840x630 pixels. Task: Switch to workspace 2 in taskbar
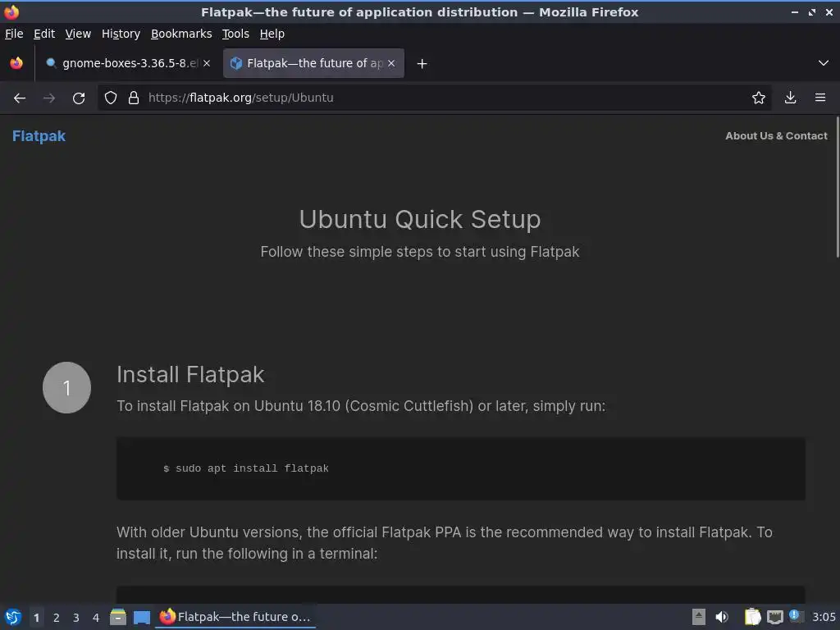tap(57, 618)
